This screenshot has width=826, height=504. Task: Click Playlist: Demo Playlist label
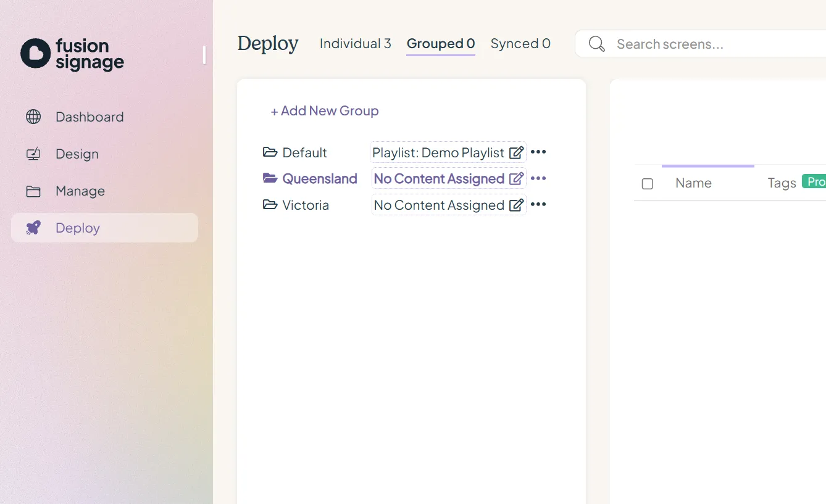[438, 152]
